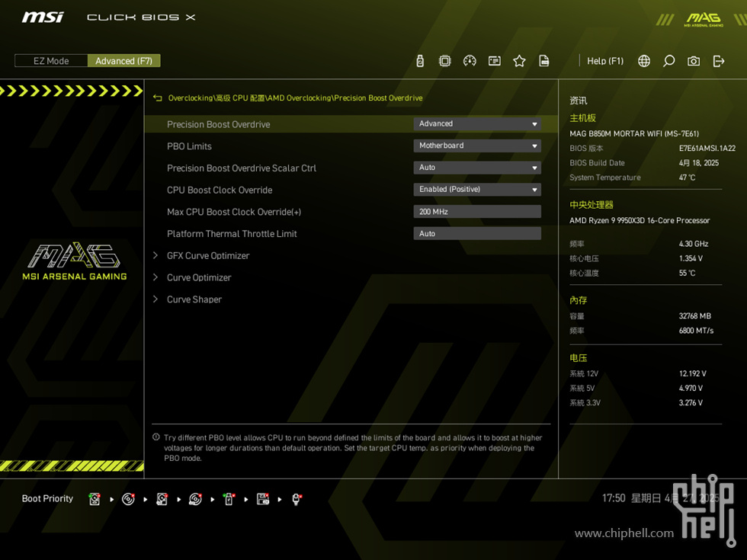Select the fourth Boot Priority device icon
The height and width of the screenshot is (560, 747).
(x=195, y=499)
